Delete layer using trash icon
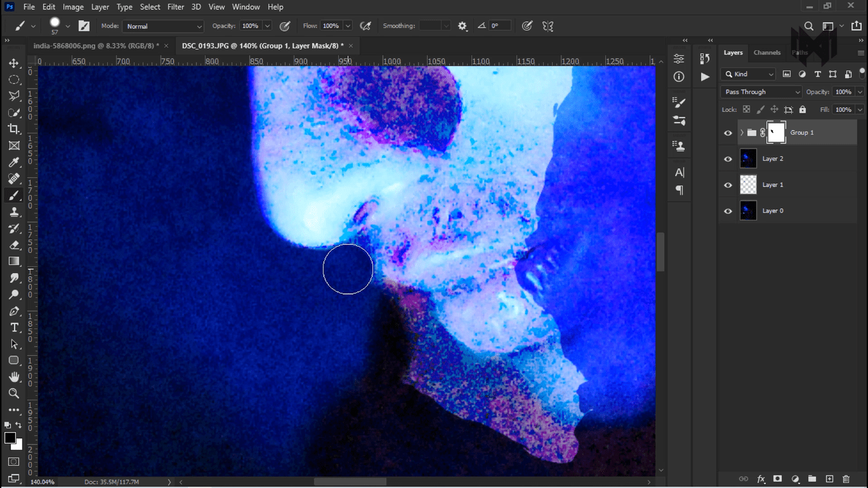Viewport: 868px width, 488px height. coord(846,478)
